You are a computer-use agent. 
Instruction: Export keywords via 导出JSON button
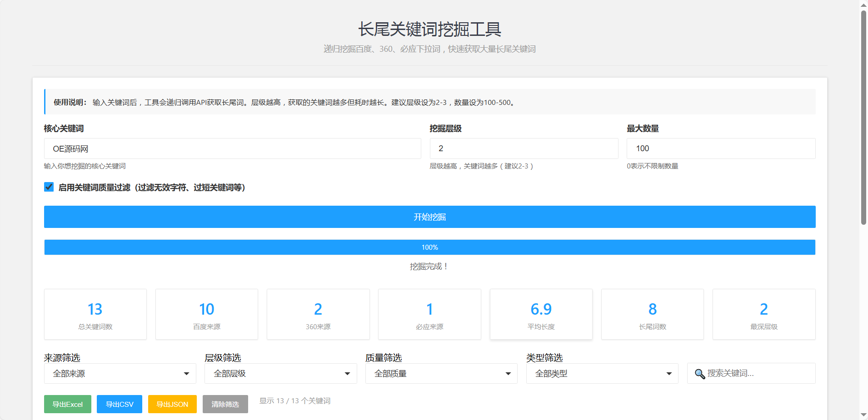[x=172, y=404]
